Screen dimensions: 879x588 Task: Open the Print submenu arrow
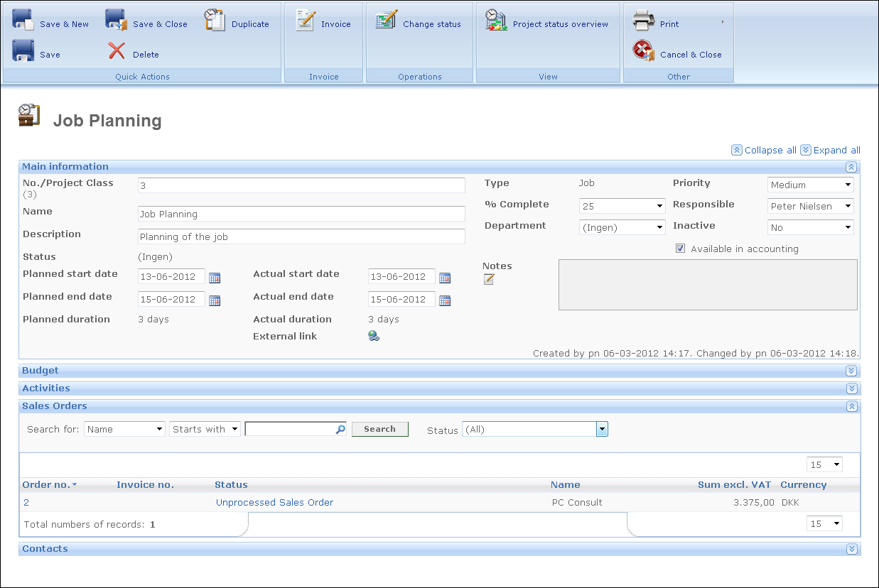pos(723,22)
